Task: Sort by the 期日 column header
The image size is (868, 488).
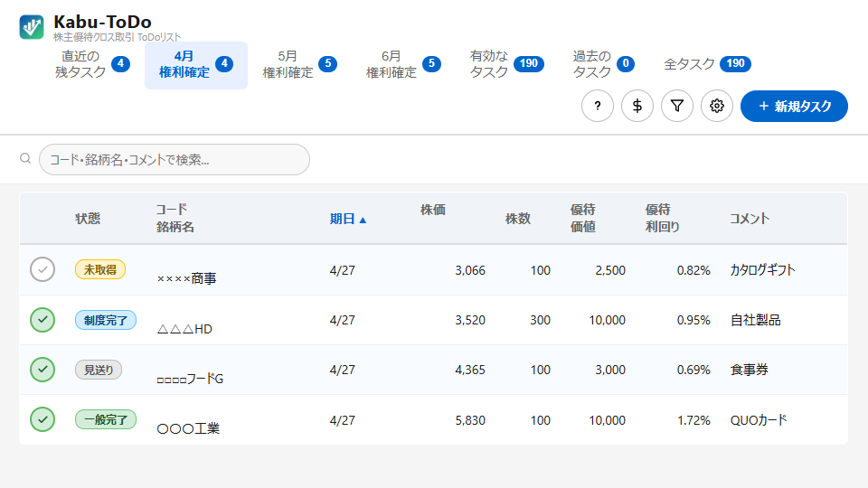Action: (348, 219)
